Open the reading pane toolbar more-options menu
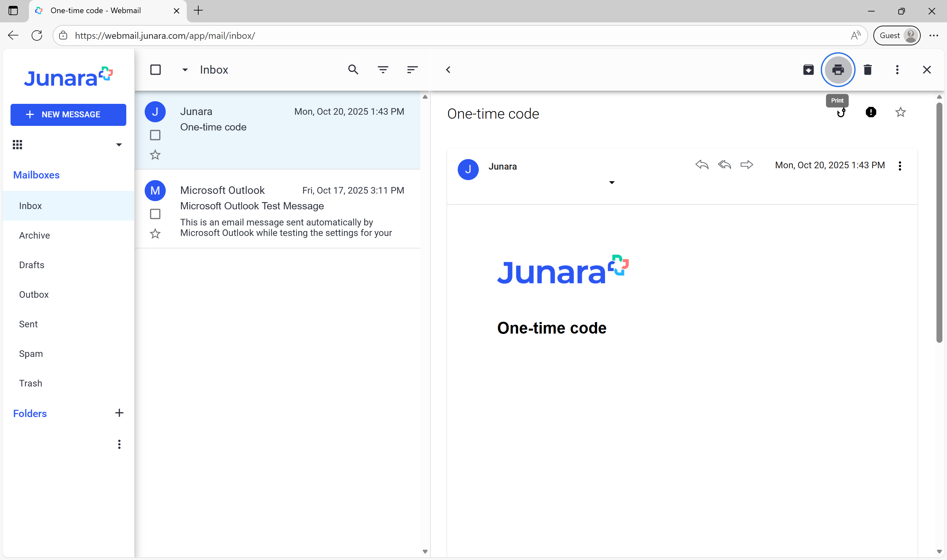Viewport: 947px width, 560px height. pos(897,70)
